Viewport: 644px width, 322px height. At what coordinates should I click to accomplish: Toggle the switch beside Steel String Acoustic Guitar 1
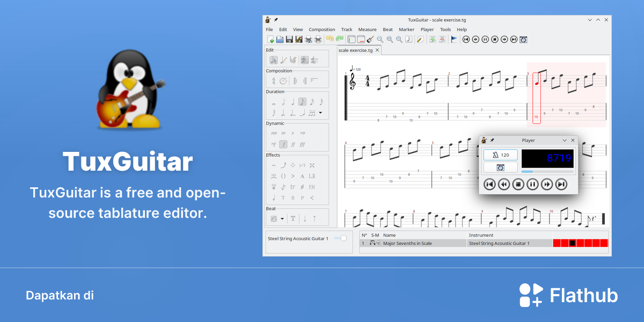[x=340, y=238]
